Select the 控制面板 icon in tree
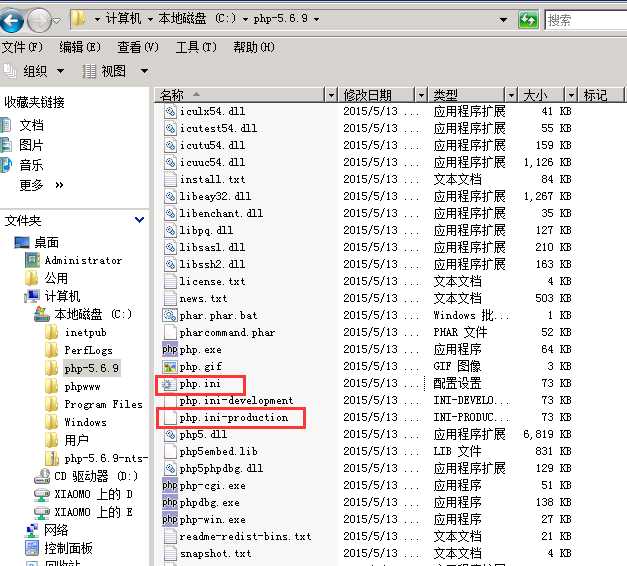627x566 pixels. [32, 548]
